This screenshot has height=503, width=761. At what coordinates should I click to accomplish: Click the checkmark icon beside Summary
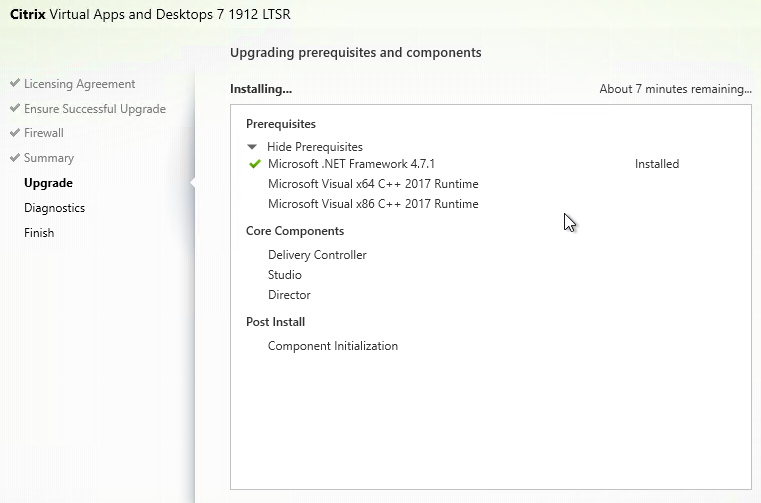[15, 157]
